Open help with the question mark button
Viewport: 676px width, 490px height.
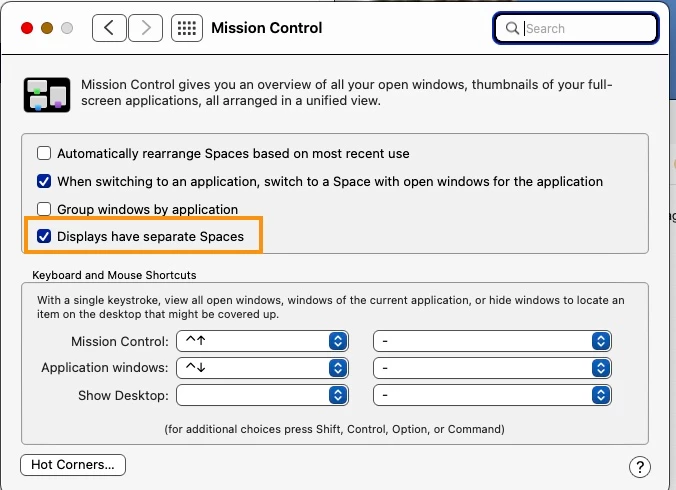(x=640, y=467)
